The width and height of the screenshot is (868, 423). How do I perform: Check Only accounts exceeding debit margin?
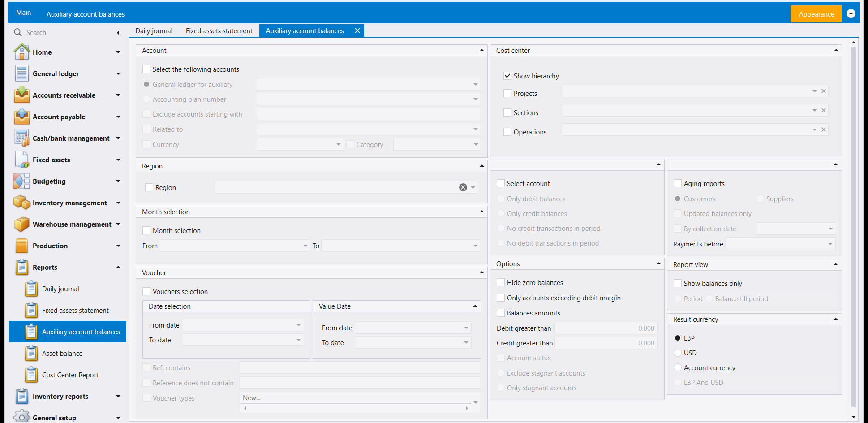click(501, 298)
